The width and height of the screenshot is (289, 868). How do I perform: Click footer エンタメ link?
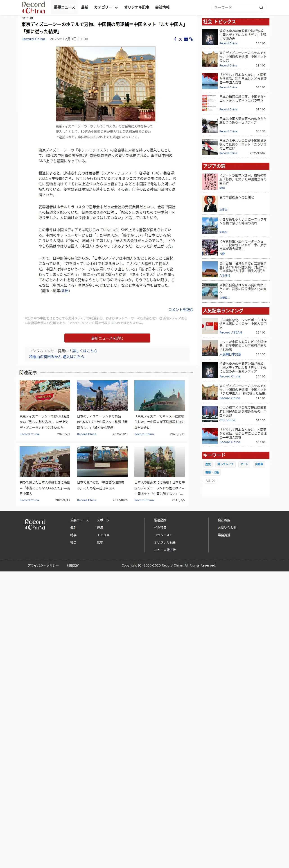103,535
